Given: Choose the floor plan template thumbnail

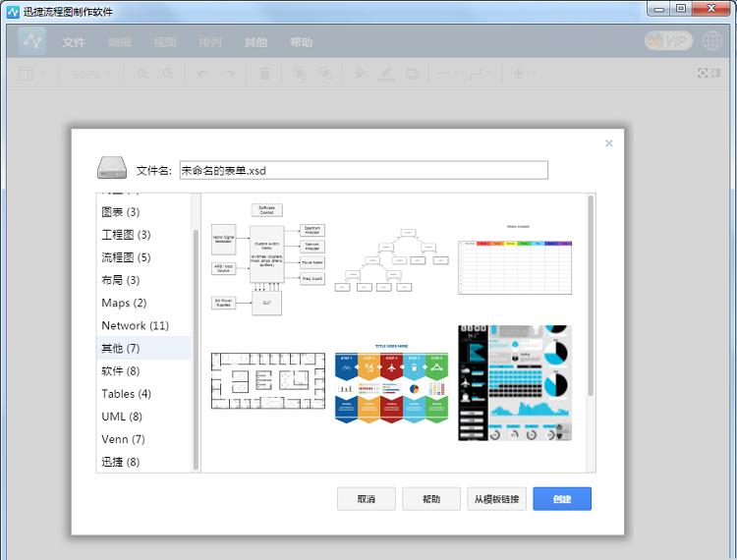Looking at the screenshot, I should (268, 381).
